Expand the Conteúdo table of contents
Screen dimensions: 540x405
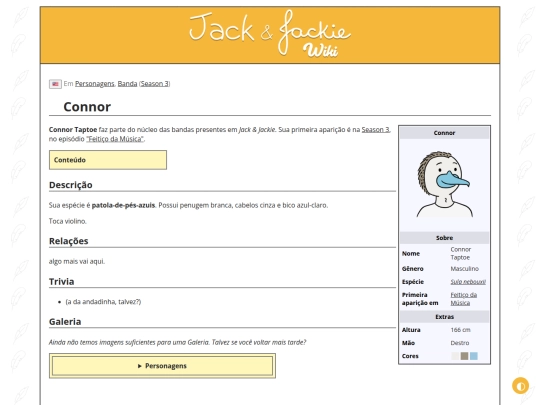108,160
